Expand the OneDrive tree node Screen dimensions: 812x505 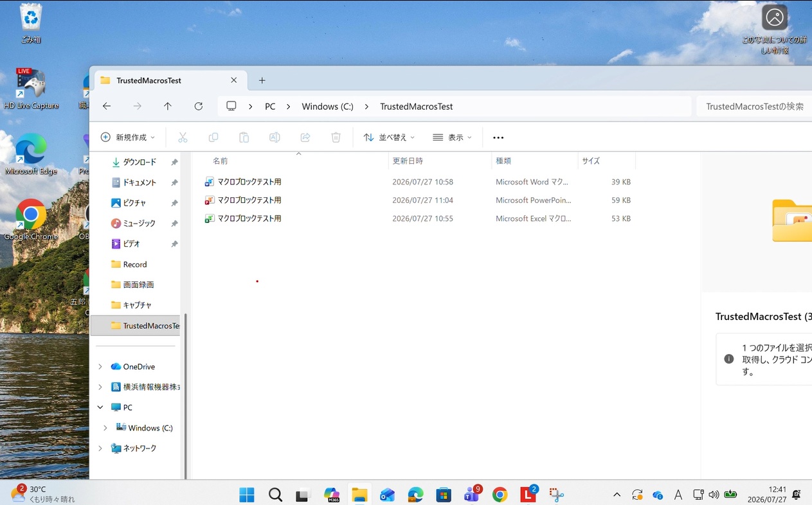100,367
